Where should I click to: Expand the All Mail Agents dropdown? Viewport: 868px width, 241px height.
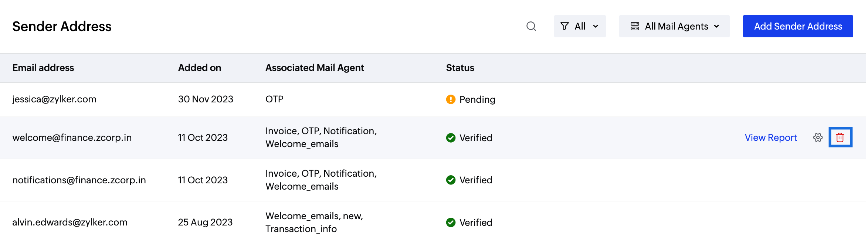(674, 26)
